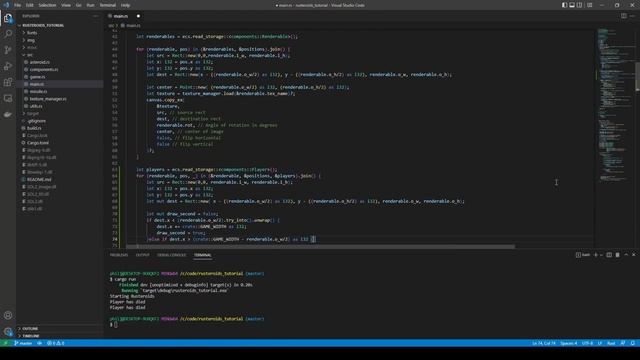640x360 pixels.
Task: Expand the img folder
Action: [x=31, y=40]
